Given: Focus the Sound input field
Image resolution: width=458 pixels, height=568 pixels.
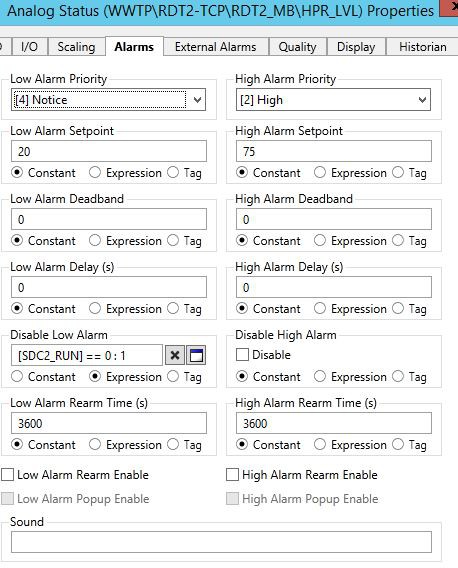Looking at the screenshot, I should point(221,542).
